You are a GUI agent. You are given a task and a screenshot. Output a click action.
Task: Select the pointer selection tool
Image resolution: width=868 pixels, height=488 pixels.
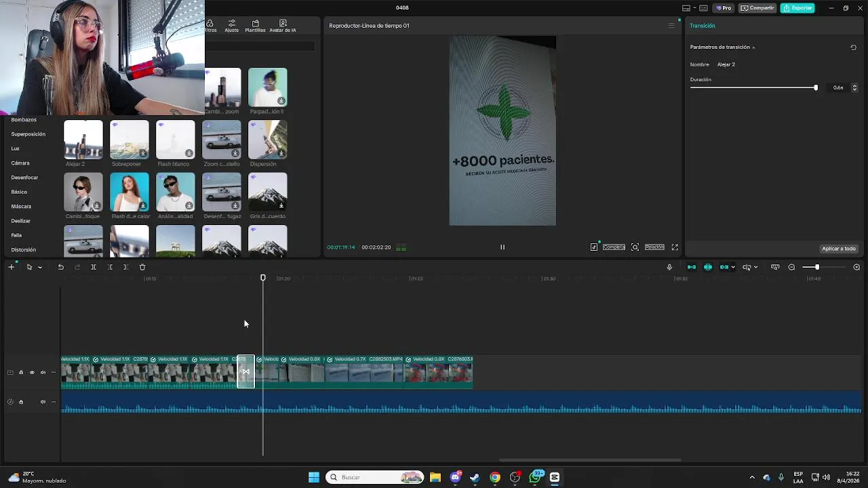29,267
